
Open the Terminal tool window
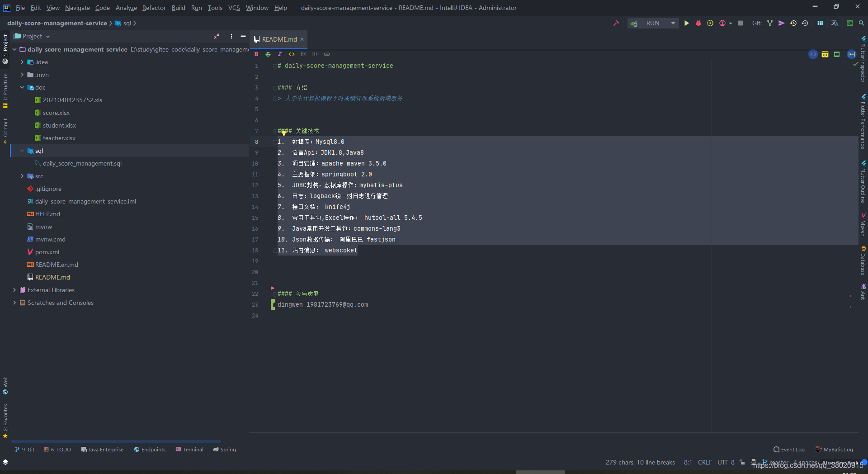189,450
